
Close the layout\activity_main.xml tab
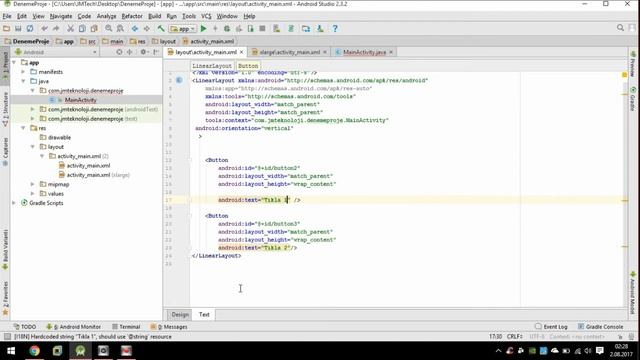[x=242, y=52]
